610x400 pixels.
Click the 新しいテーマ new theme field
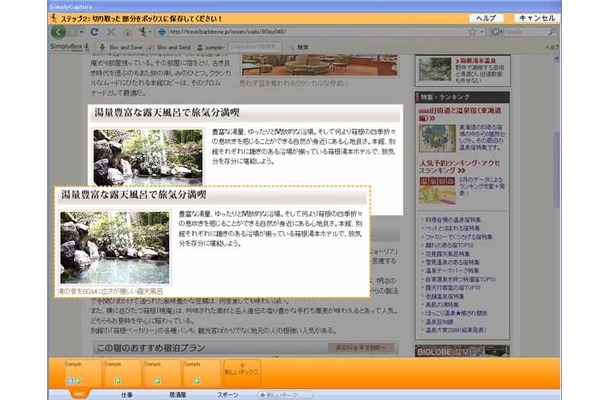click(285, 395)
